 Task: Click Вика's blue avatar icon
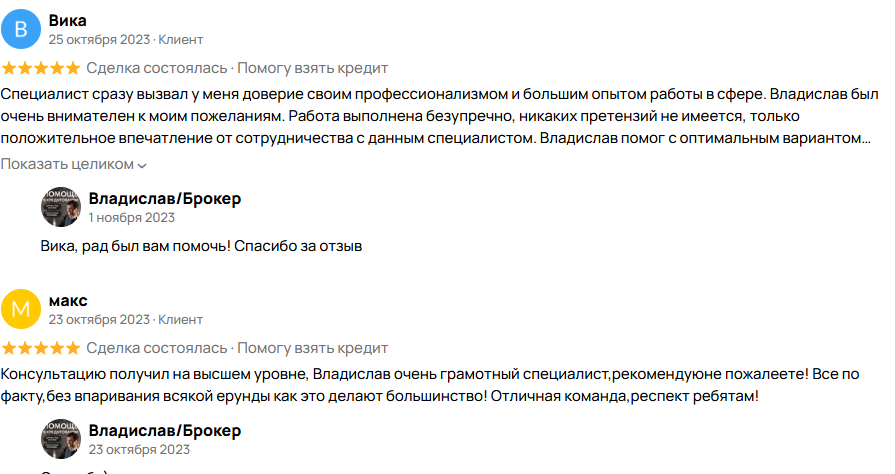pos(21,29)
